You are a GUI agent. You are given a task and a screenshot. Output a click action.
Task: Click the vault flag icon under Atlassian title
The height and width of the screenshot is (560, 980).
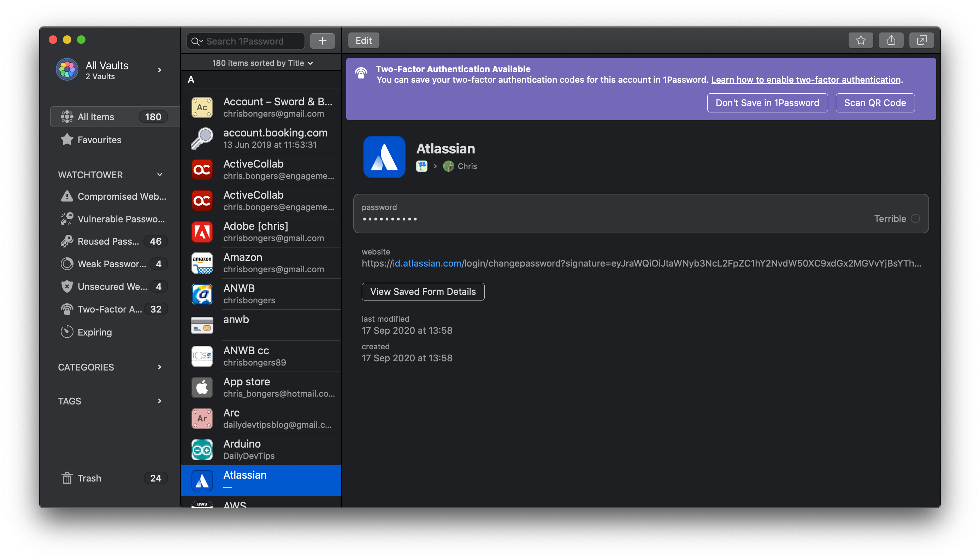coord(421,166)
